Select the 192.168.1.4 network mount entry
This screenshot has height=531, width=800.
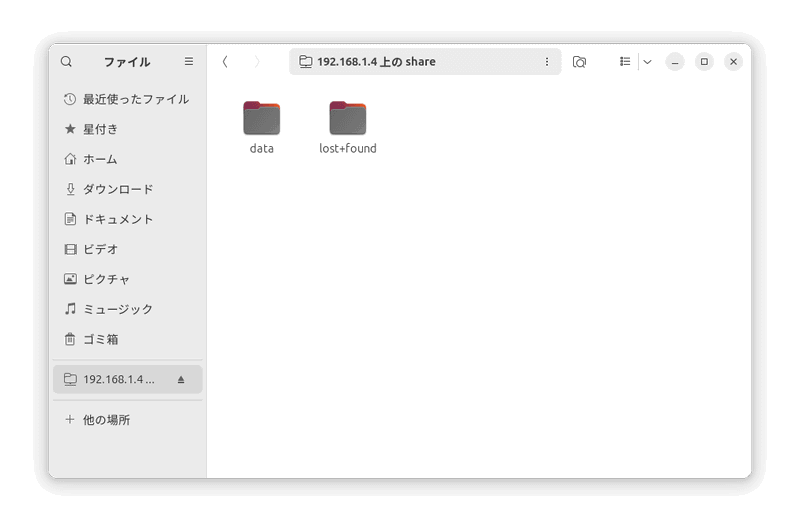[128, 380]
